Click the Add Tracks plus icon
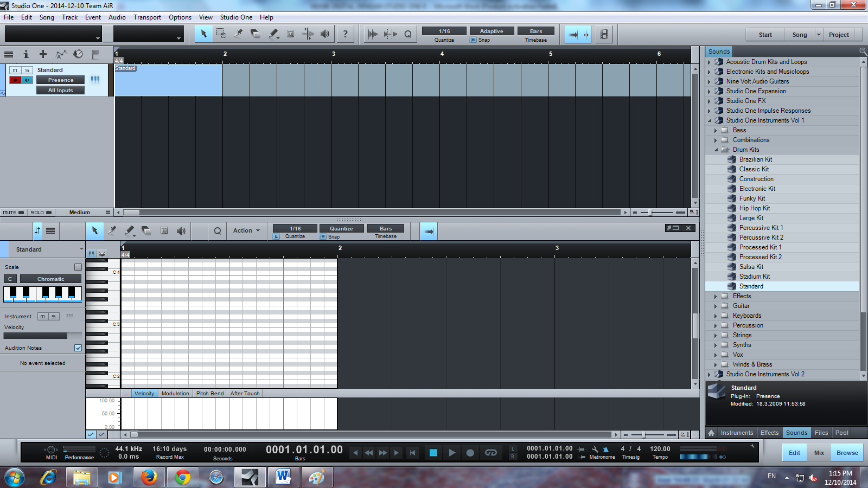The height and width of the screenshot is (488, 868). click(43, 54)
